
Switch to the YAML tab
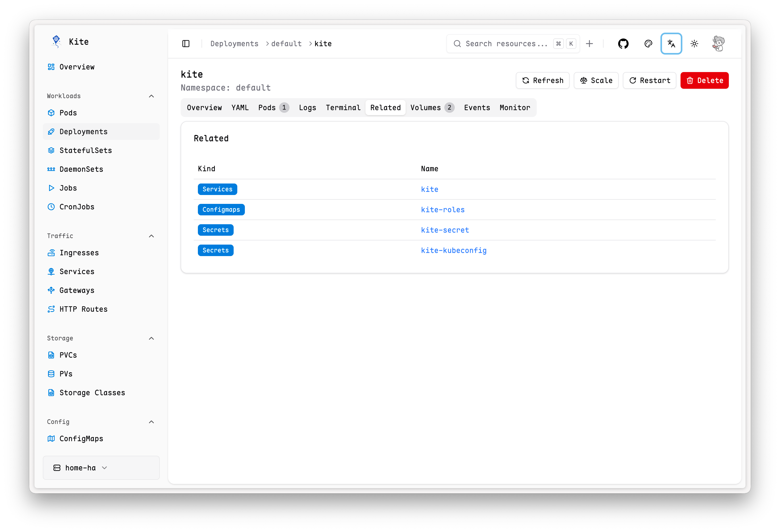[240, 108]
